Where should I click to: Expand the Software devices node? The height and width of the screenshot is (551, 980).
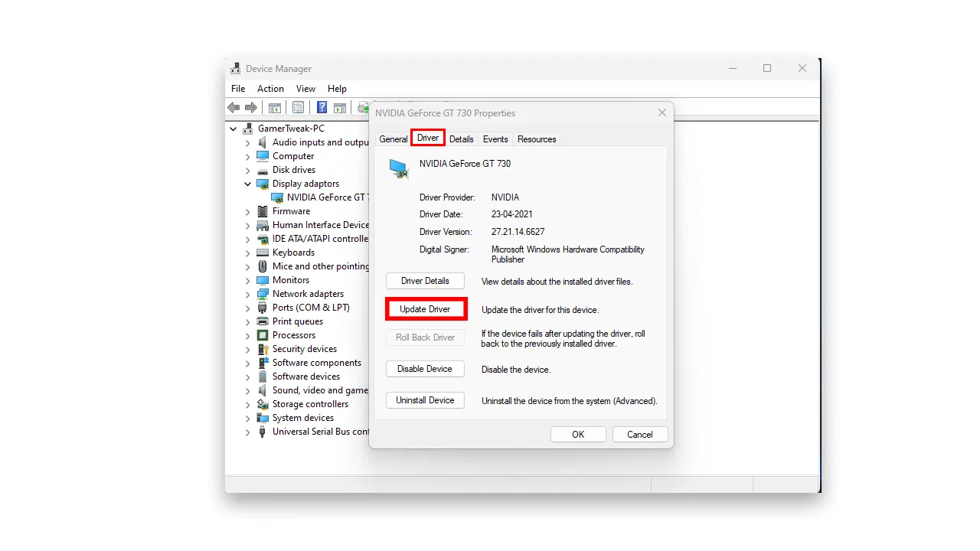click(x=247, y=377)
